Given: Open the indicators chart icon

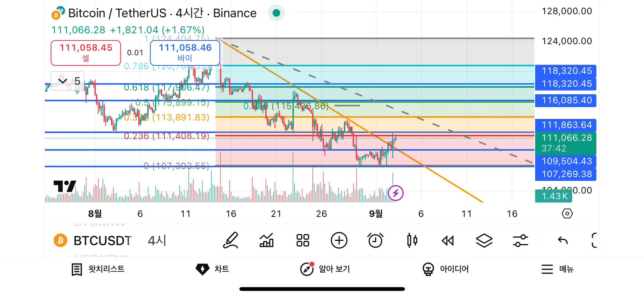Looking at the screenshot, I should (267, 241).
